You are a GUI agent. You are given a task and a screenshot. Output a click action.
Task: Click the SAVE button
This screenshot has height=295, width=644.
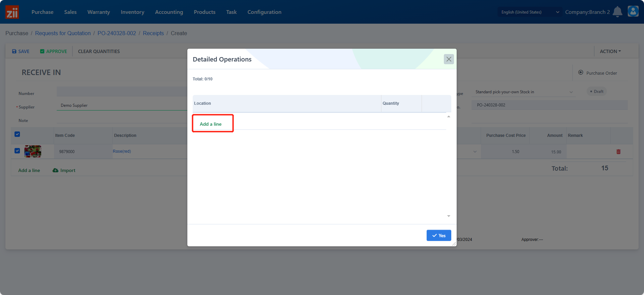21,51
